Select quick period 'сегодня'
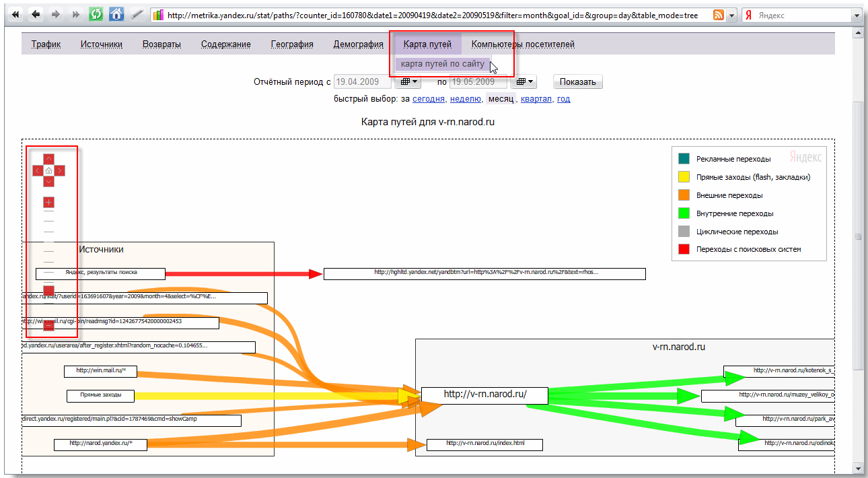868x478 pixels. click(429, 98)
